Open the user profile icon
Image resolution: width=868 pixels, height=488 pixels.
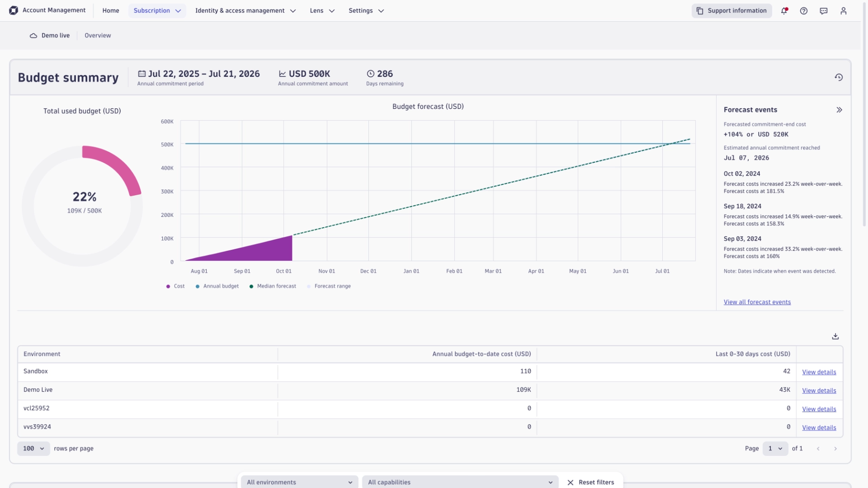click(x=843, y=10)
